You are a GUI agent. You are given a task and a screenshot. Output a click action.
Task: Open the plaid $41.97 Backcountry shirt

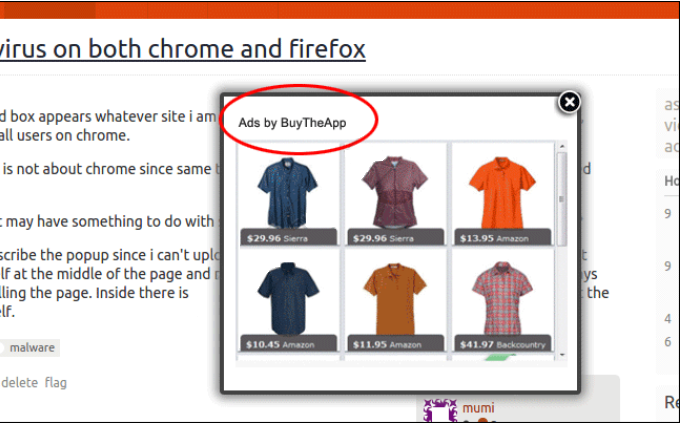(x=499, y=299)
